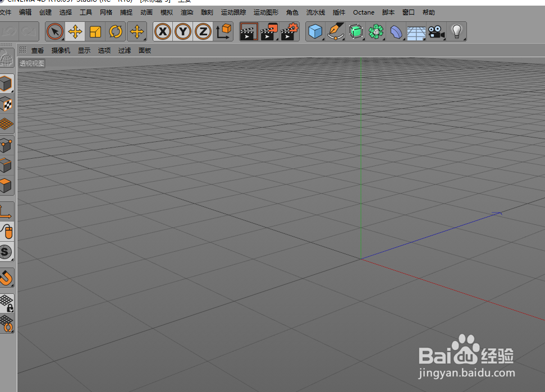Click the Undo arrow icon

(x=9, y=31)
